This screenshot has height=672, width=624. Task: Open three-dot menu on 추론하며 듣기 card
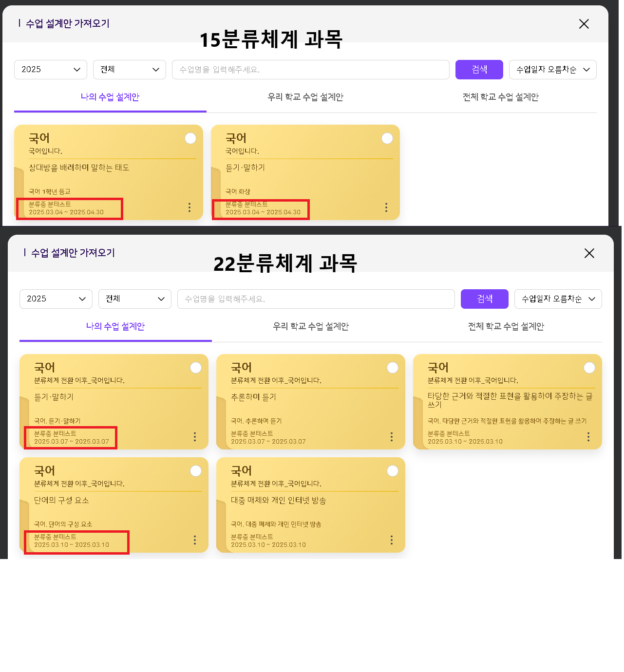(x=392, y=437)
